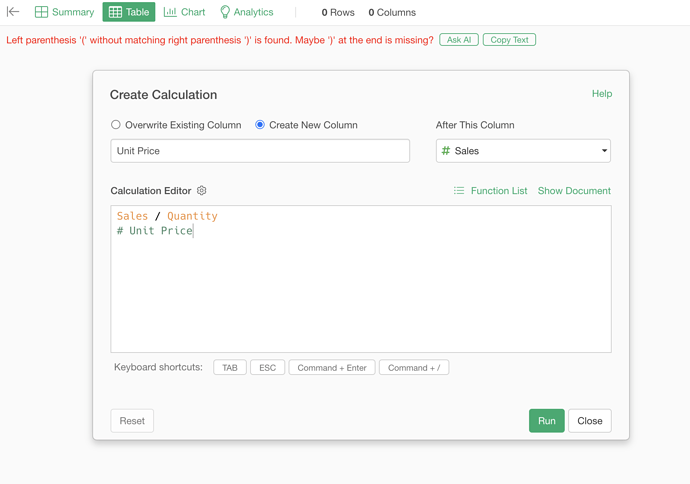Open the After This Column dropdown
The width and height of the screenshot is (690, 484).
click(x=523, y=151)
